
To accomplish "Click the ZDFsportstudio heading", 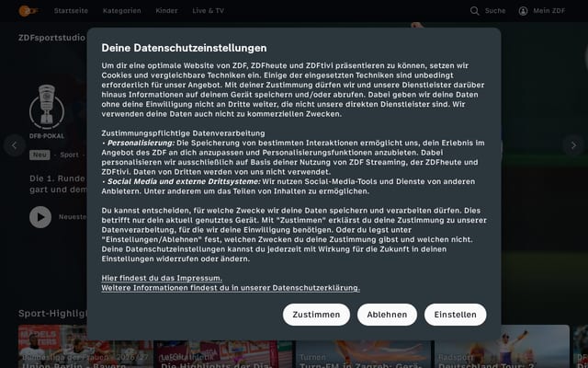I will tap(51, 38).
